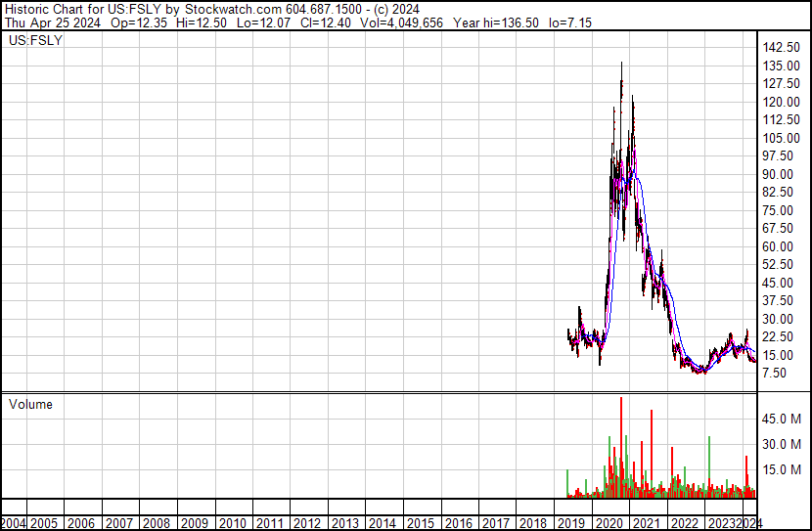Click the 97.50 price axis label
812x531 pixels.
(x=778, y=155)
